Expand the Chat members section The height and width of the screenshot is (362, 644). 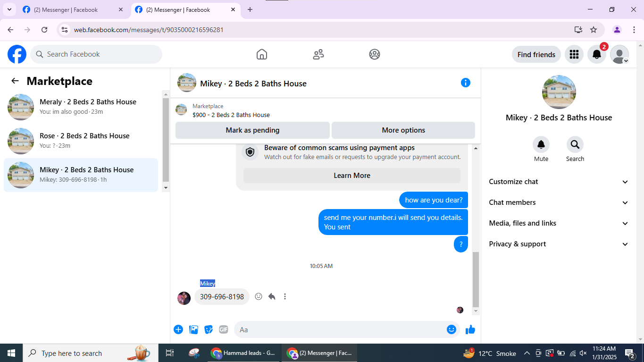pos(559,202)
